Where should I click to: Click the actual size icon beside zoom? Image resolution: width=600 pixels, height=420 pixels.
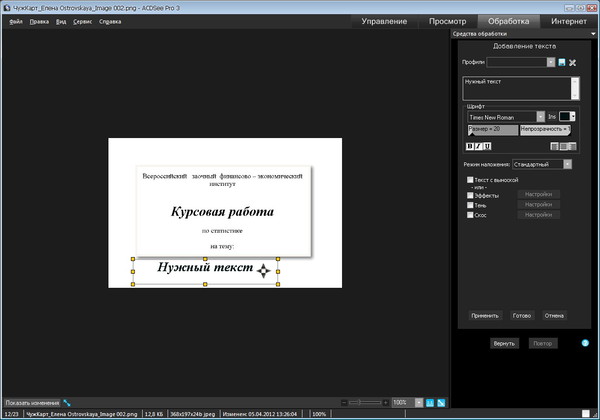tap(430, 403)
